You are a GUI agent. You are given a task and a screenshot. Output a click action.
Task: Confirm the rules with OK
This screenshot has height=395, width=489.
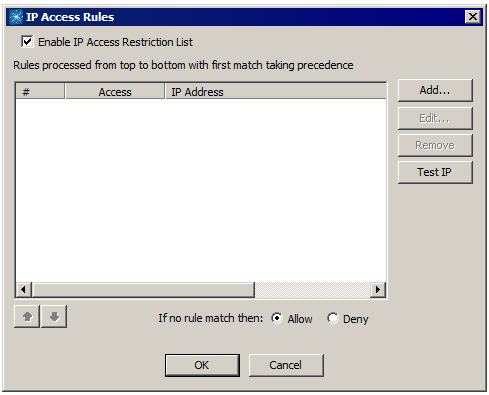[x=202, y=365]
